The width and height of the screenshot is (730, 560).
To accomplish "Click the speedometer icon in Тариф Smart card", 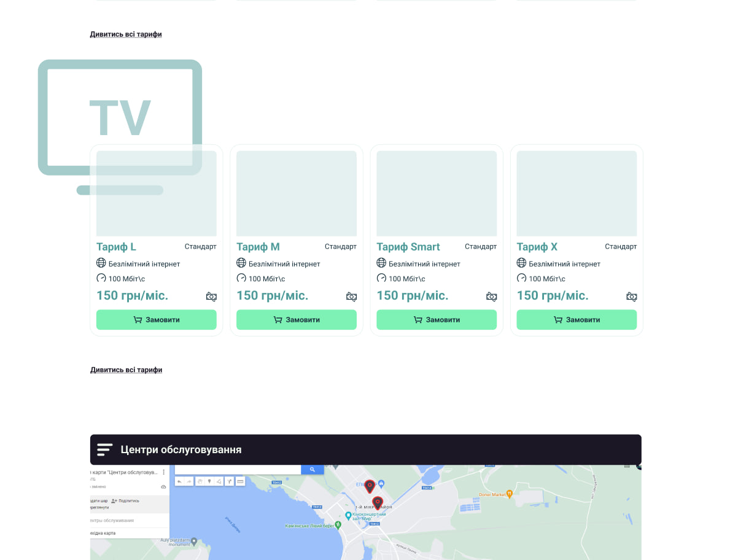I will pos(381,278).
